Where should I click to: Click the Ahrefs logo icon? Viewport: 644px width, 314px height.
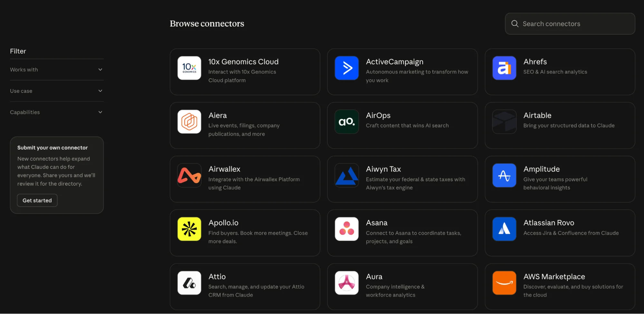click(x=504, y=68)
